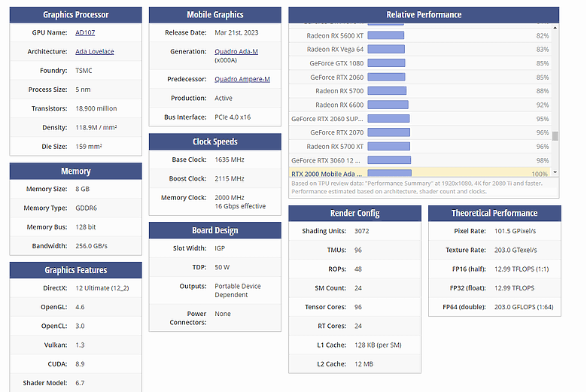The height and width of the screenshot is (392, 587).
Task: Follow the Quadro Ada-M generation link
Action: pos(236,52)
